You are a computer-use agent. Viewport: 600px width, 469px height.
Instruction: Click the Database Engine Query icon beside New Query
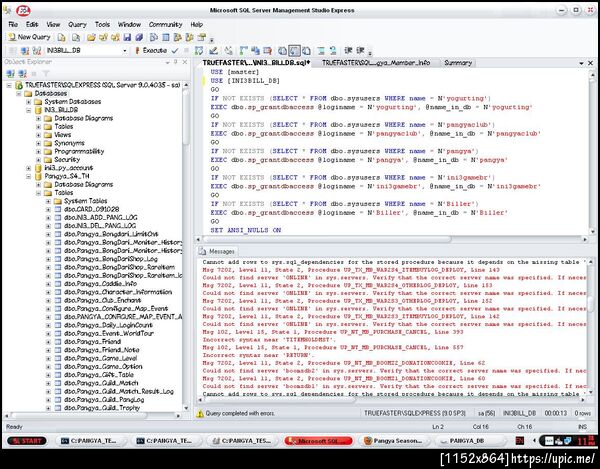click(x=61, y=37)
